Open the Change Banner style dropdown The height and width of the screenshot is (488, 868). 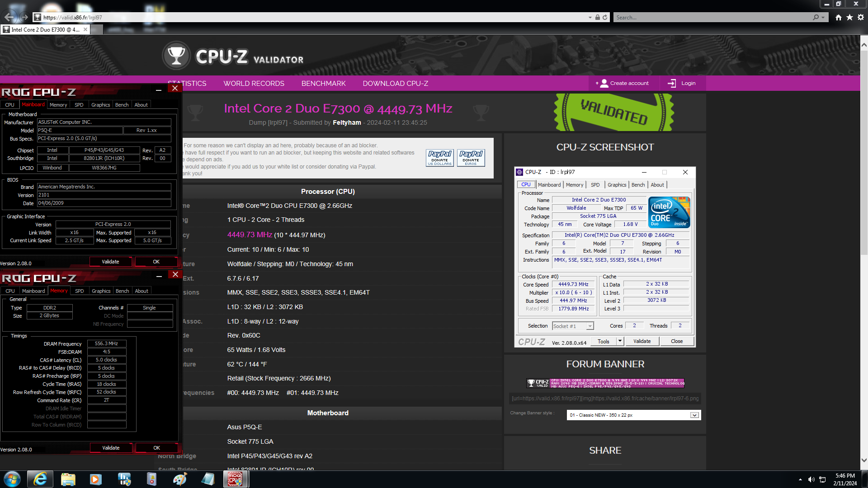[x=694, y=415]
